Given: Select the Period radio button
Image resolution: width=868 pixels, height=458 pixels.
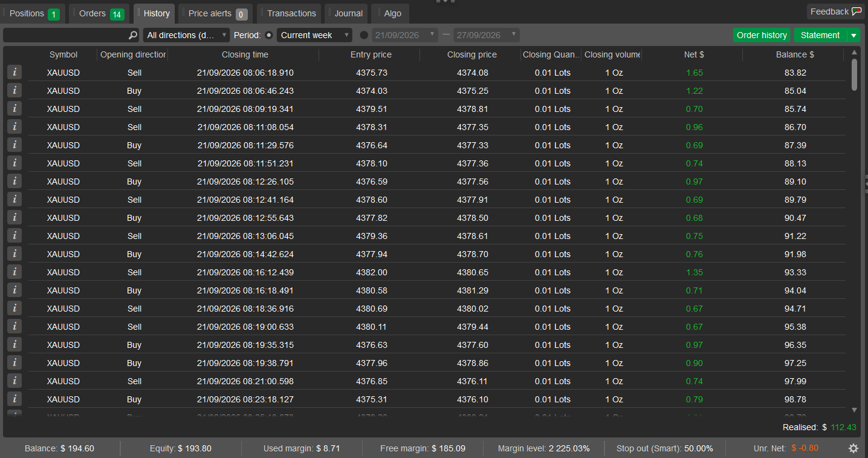Looking at the screenshot, I should (x=269, y=35).
